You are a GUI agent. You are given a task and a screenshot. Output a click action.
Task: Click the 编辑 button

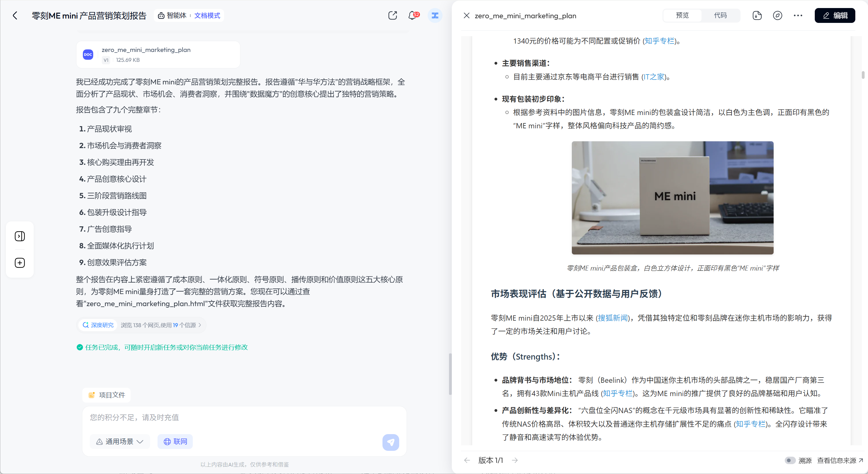click(835, 15)
